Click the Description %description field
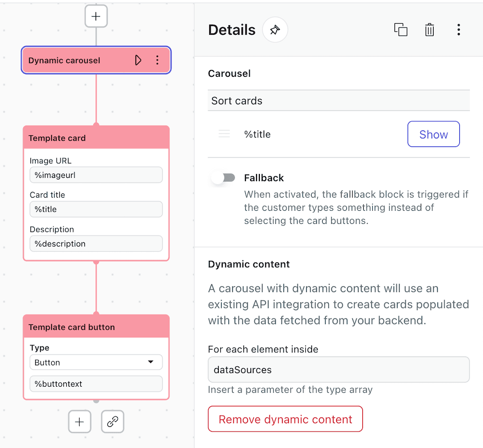 [x=96, y=244]
